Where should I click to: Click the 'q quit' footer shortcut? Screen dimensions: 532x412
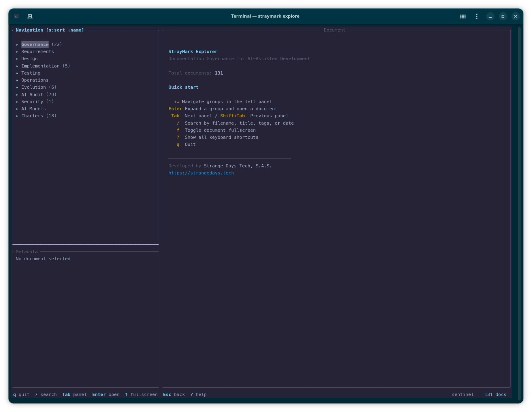[21, 394]
